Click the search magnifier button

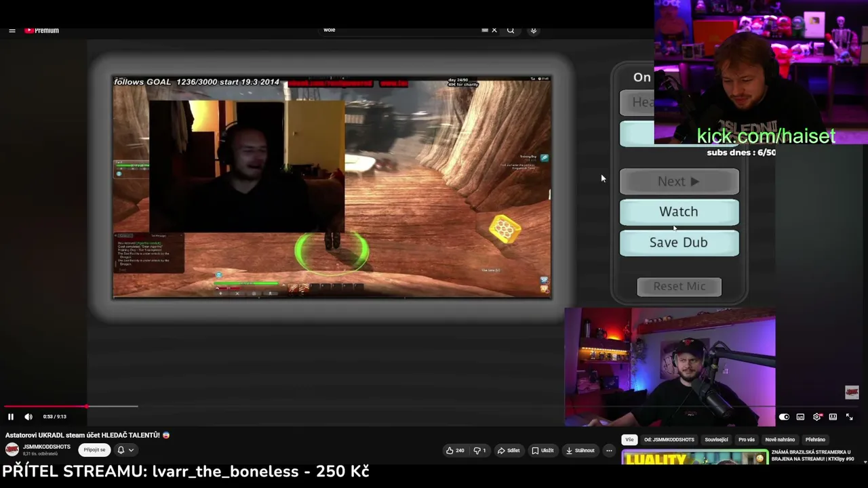511,30
